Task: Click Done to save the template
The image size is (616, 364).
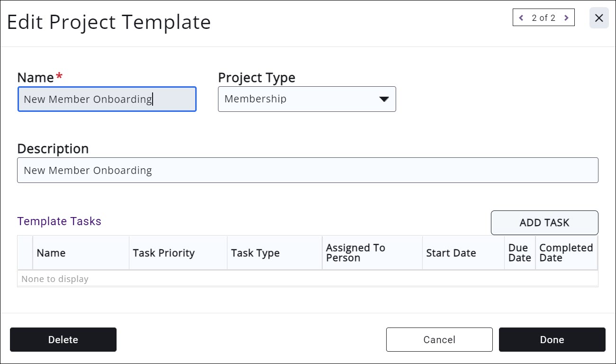Action: (552, 340)
